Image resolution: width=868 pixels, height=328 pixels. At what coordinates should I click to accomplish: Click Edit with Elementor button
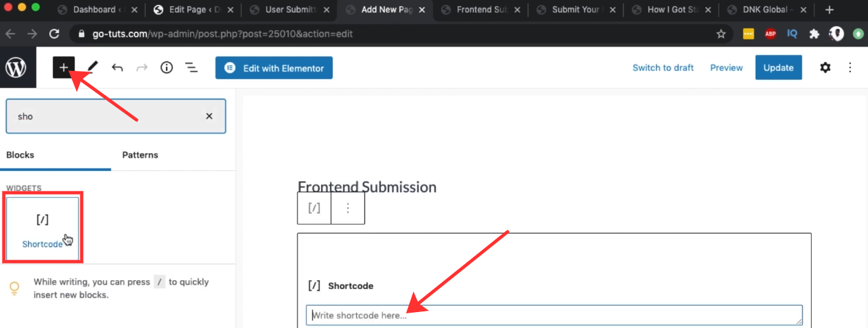point(274,68)
